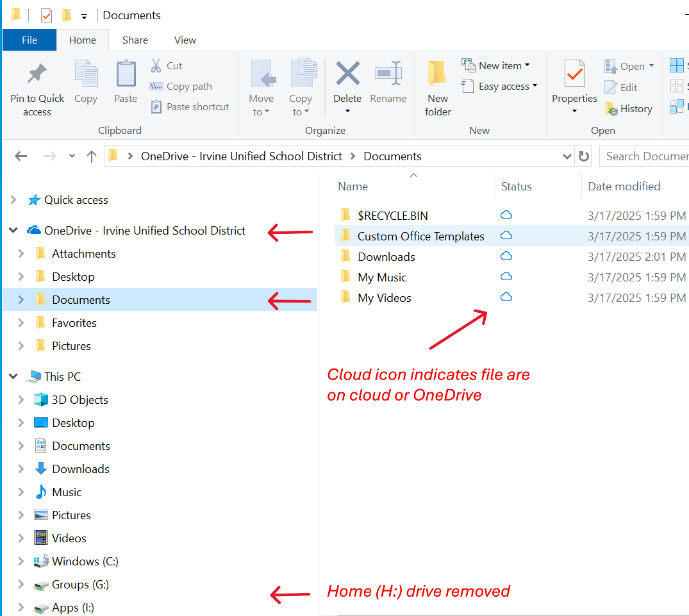Click the Rename icon
This screenshot has width=689, height=616.
point(388,73)
